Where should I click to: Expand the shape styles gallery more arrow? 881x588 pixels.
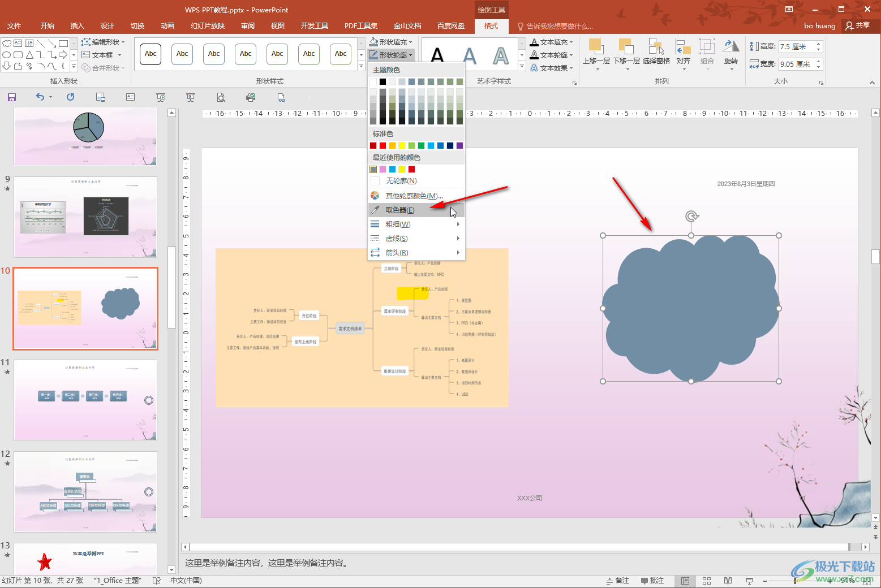click(x=361, y=67)
